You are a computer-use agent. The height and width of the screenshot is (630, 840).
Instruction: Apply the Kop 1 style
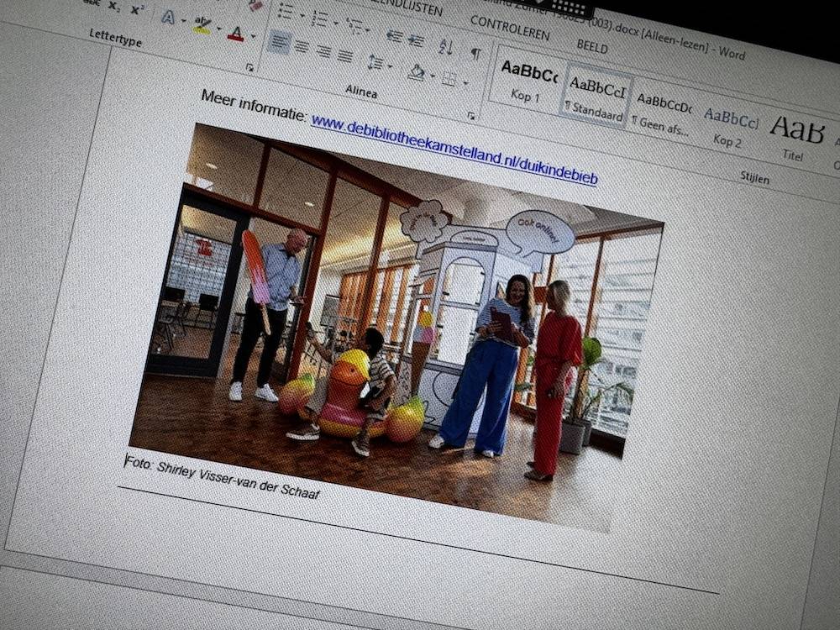(x=526, y=81)
